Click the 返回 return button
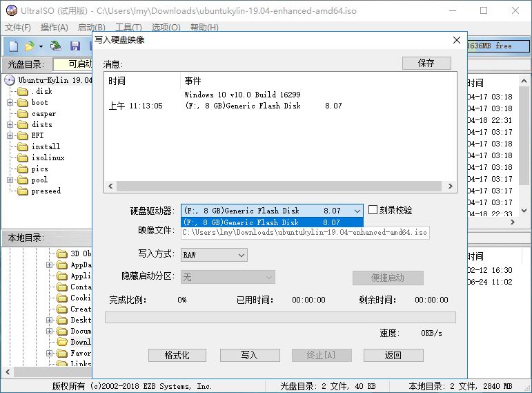The image size is (532, 393). [393, 355]
